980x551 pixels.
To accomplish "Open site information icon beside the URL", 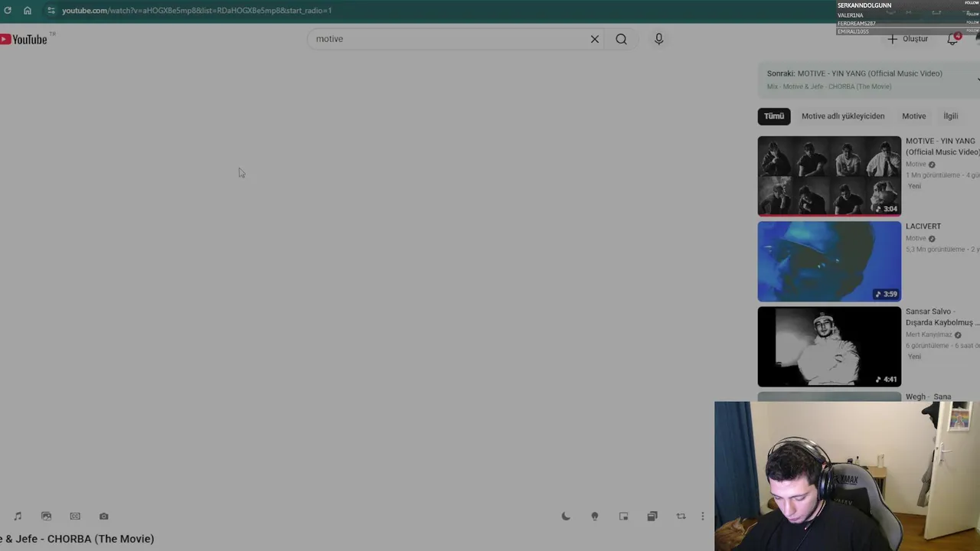I will point(51,11).
